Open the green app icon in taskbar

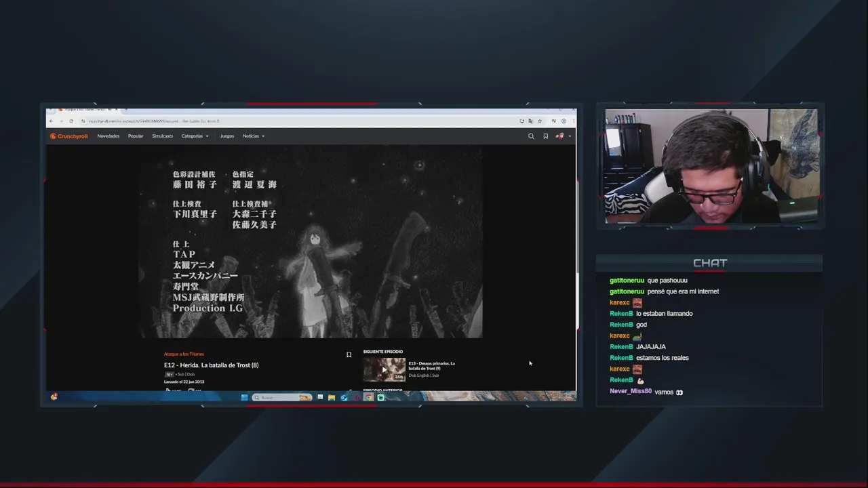(380, 397)
